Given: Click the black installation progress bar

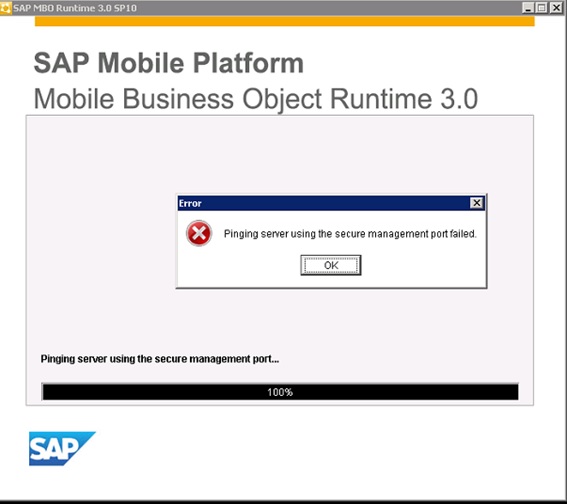Looking at the screenshot, I should [x=280, y=392].
